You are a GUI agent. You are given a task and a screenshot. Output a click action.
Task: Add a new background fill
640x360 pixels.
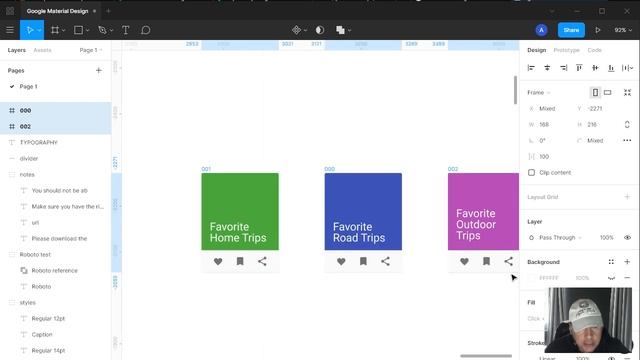pos(627,262)
